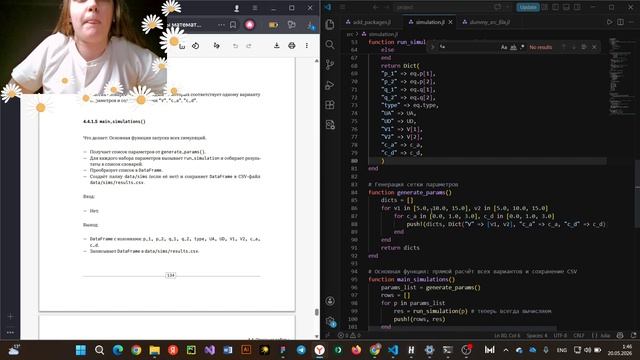Close the find widget in VS Code

pos(594,47)
